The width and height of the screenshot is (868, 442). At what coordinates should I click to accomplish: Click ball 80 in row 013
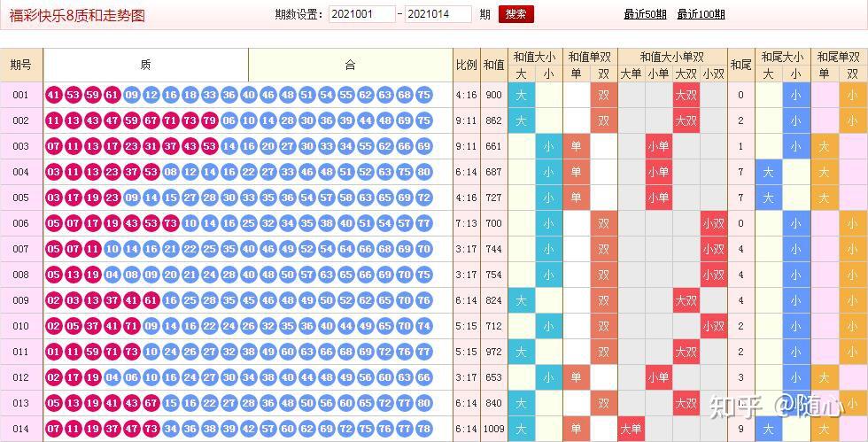[424, 403]
